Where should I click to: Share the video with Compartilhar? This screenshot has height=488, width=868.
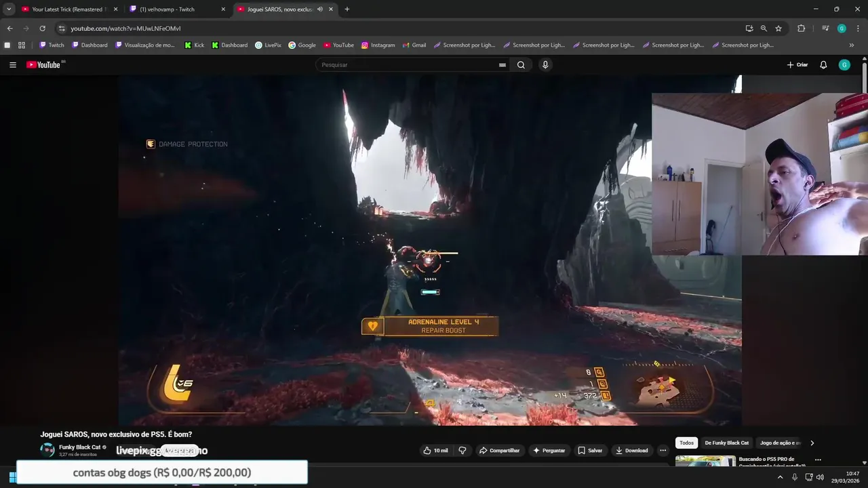499,451
